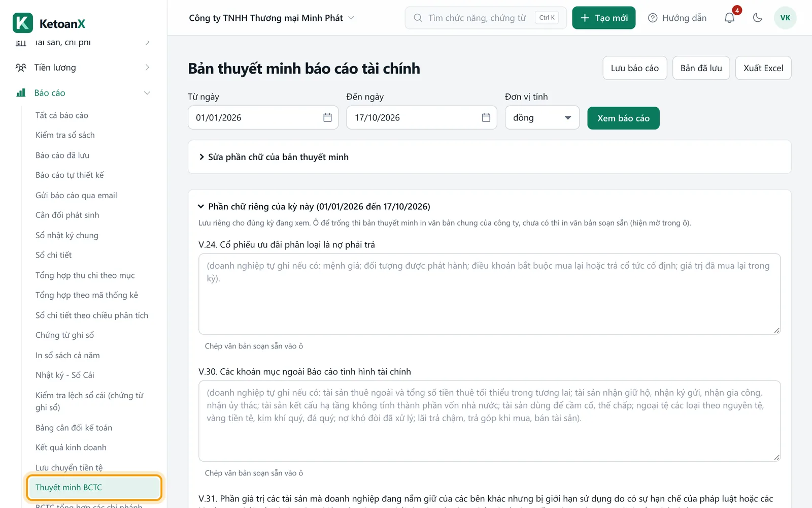Click the search magnifier icon
Image resolution: width=812 pixels, height=508 pixels.
click(x=418, y=18)
